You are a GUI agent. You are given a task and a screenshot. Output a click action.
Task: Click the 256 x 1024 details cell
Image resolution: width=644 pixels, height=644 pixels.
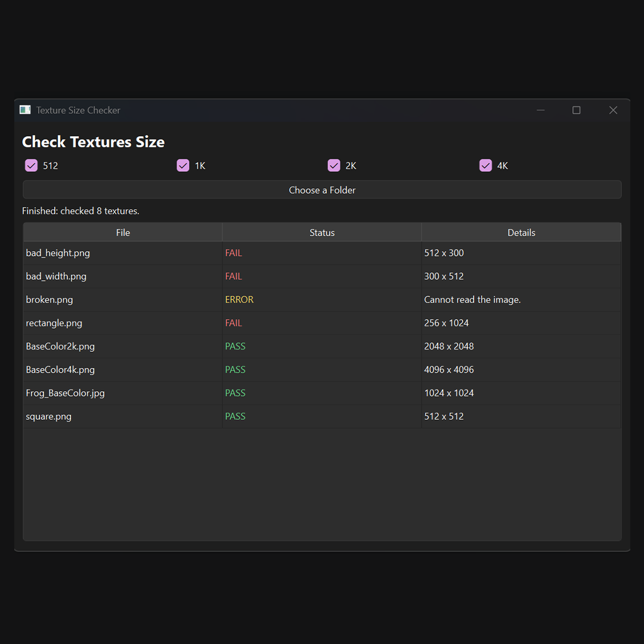coord(521,323)
